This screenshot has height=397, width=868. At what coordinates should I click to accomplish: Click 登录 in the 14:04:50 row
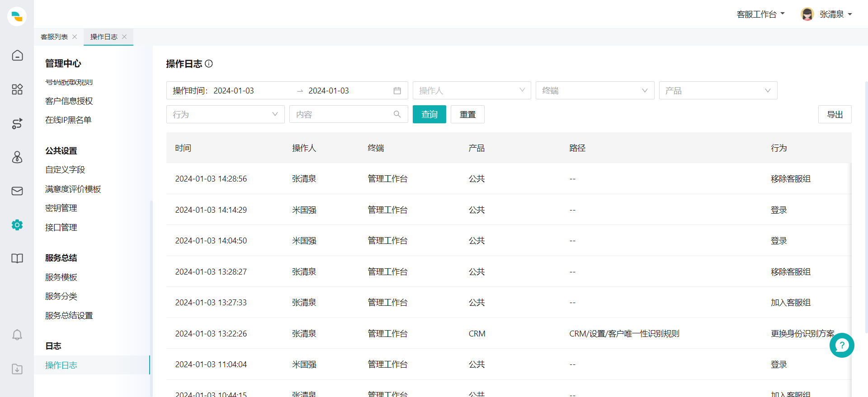pos(779,241)
